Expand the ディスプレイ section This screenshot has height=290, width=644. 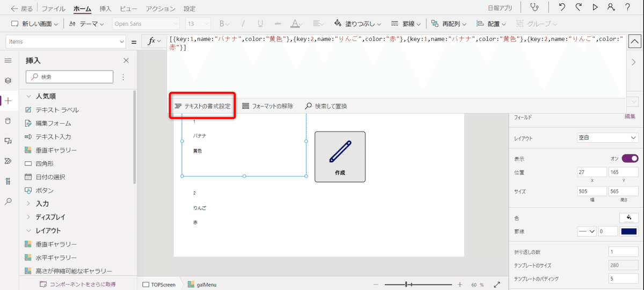click(29, 218)
